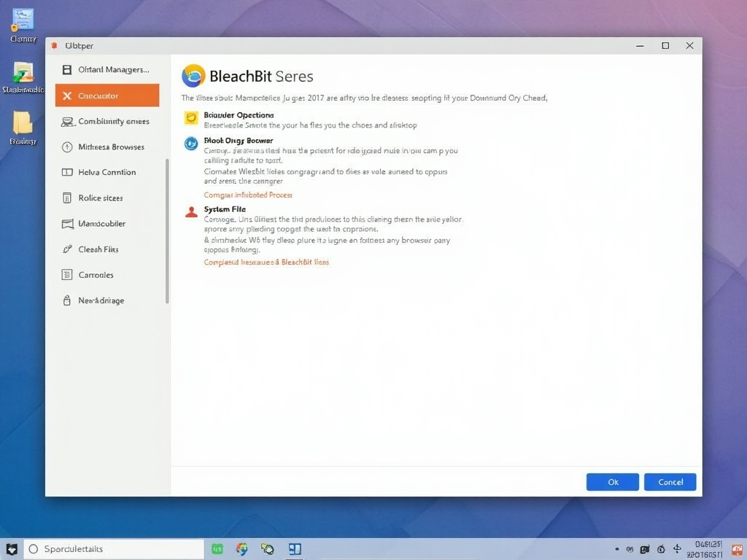The width and height of the screenshot is (747, 560).
Task: Click the Helva Conntion sidebar icon
Action: pos(67,172)
